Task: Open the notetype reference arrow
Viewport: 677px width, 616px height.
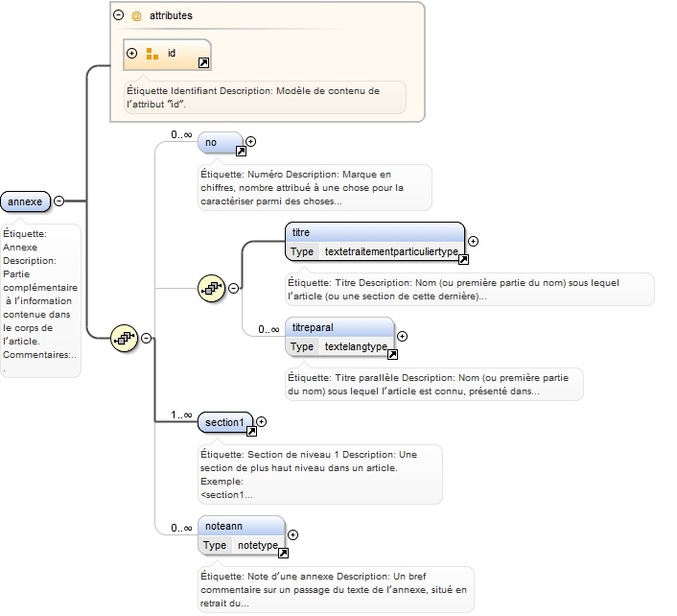Action: (x=283, y=553)
